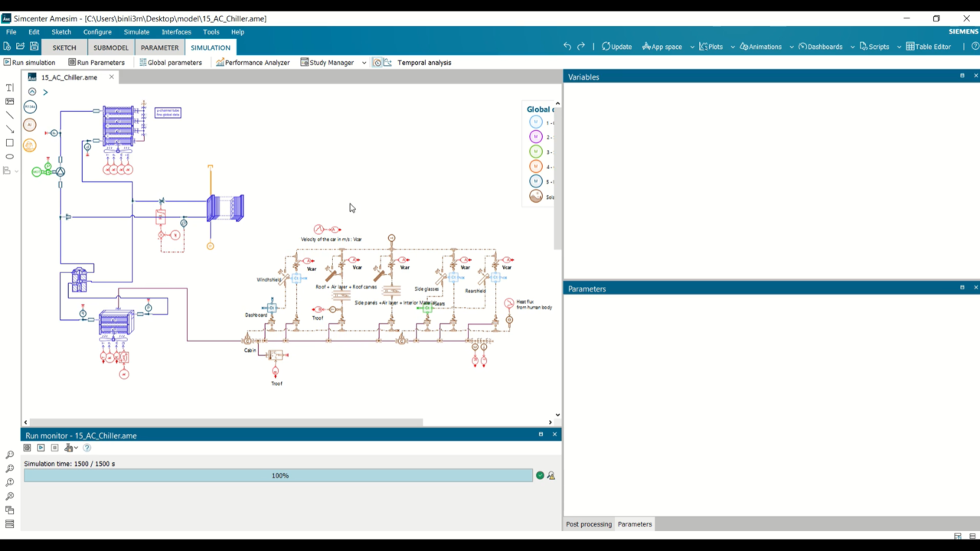This screenshot has height=551, width=980.
Task: Select the SIMULATION mode tab
Action: 211,47
